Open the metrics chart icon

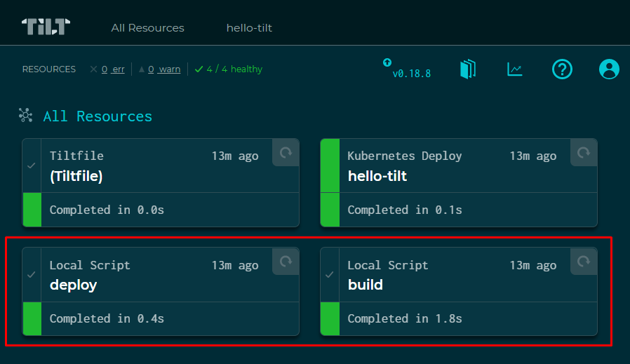[x=515, y=69]
